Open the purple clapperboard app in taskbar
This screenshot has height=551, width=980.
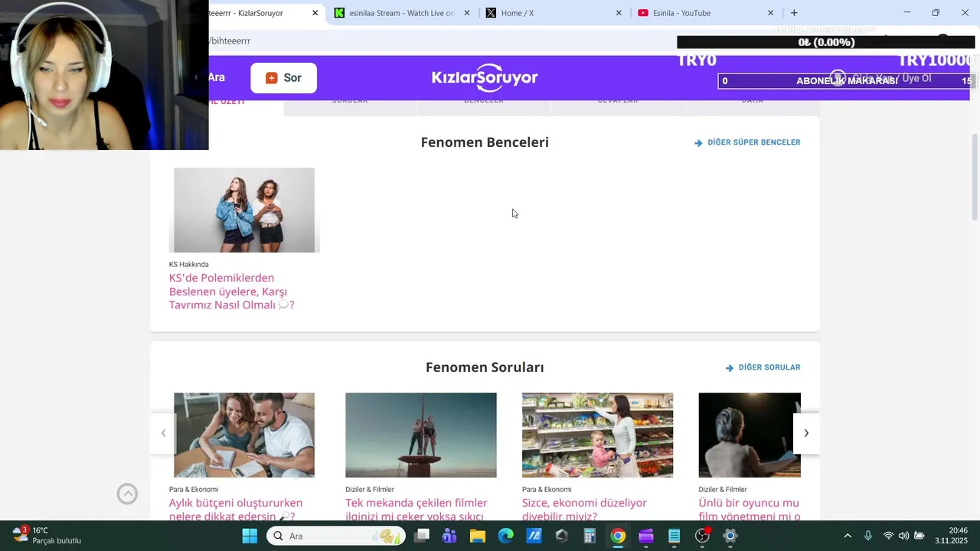(646, 536)
